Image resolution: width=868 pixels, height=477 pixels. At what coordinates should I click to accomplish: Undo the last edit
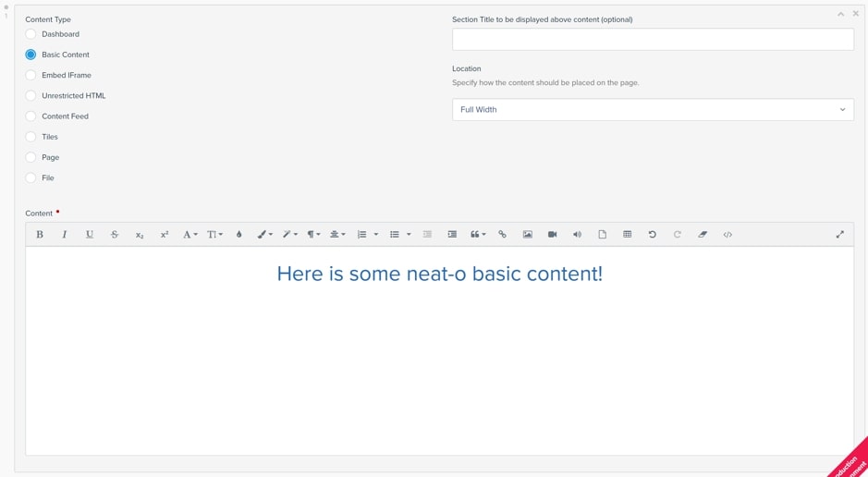(x=652, y=235)
